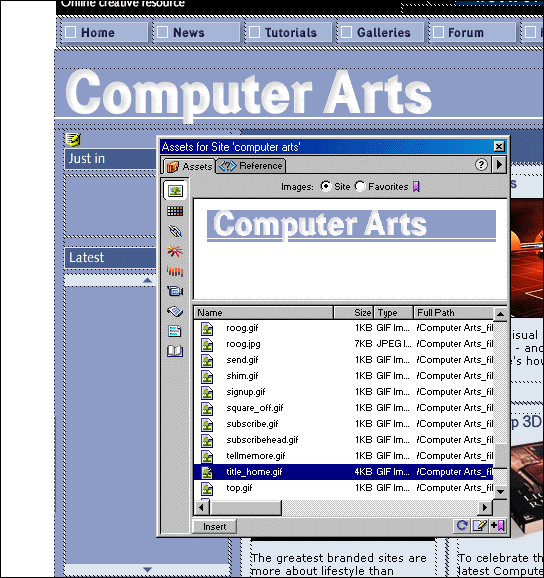Open the Library assets category
The height and width of the screenshot is (578, 544).
[x=175, y=351]
